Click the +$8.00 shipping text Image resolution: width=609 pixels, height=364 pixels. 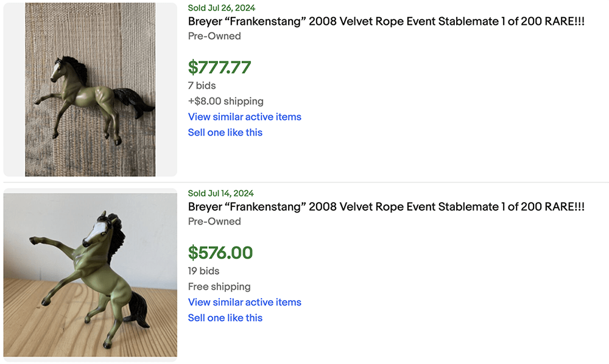tap(225, 101)
